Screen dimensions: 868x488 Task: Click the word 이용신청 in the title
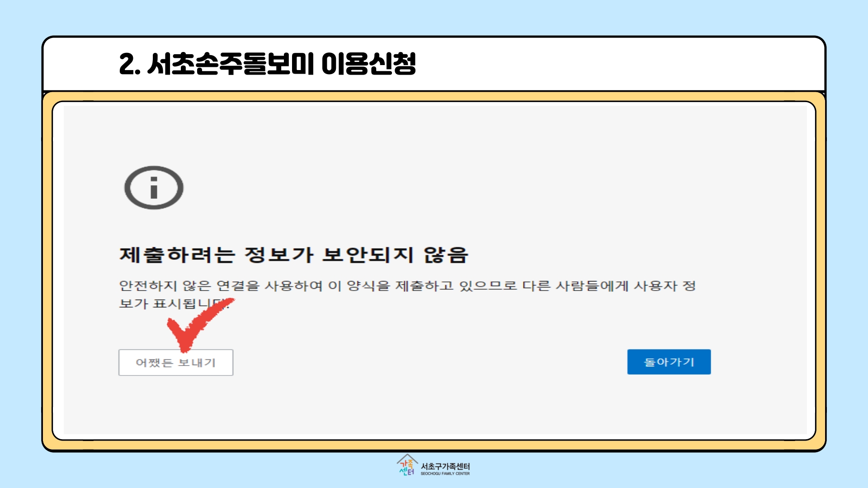click(368, 64)
